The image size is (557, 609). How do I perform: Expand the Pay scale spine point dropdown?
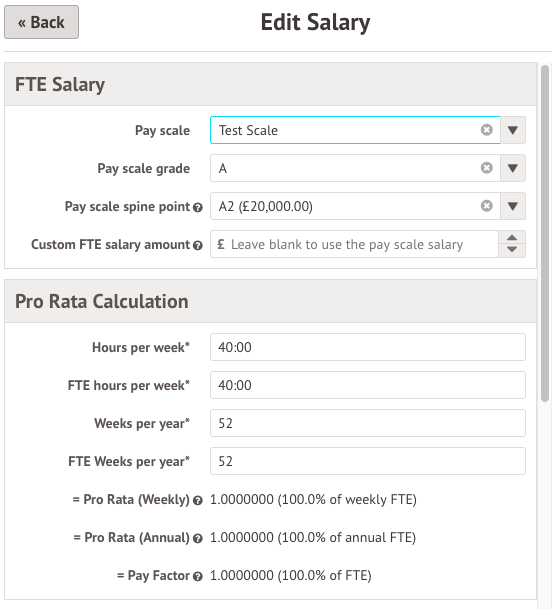pyautogui.click(x=513, y=205)
